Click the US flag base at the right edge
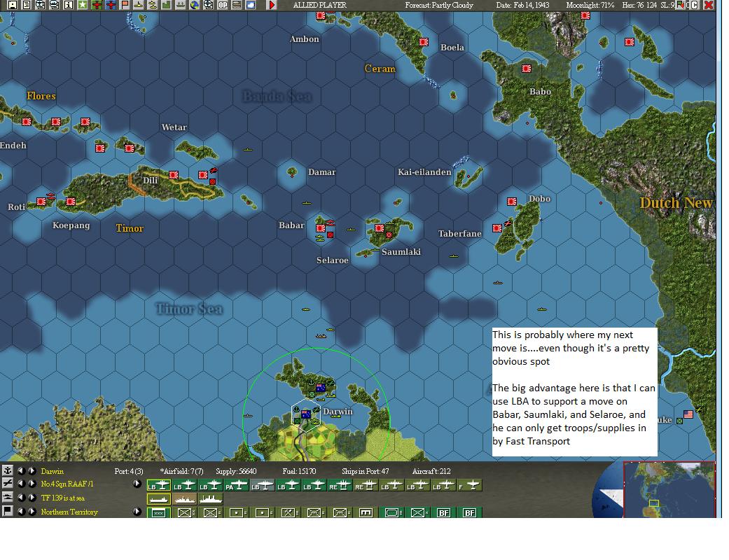 (688, 414)
